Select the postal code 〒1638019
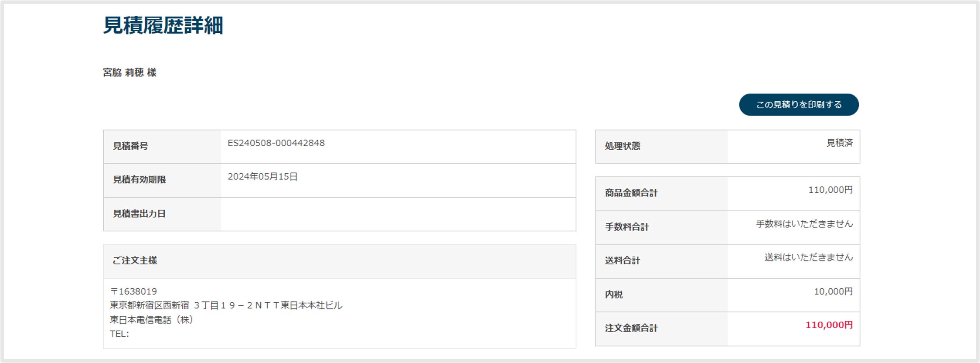Viewport: 980px width, 363px height. point(133,291)
